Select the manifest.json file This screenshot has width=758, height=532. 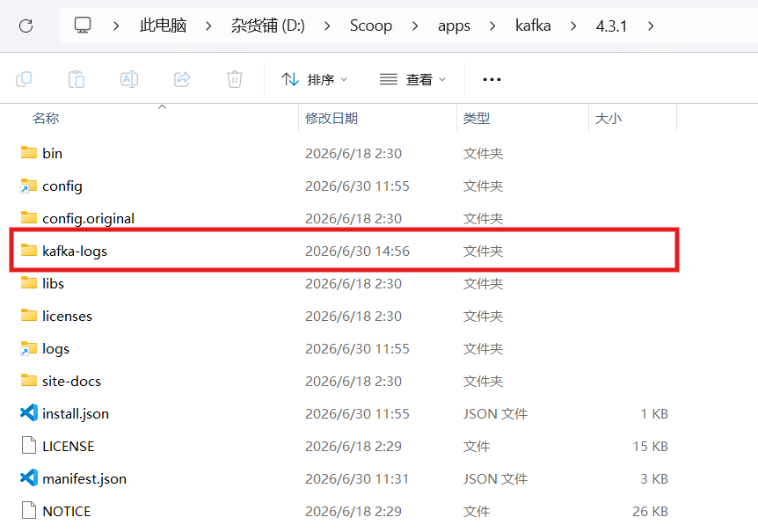pyautogui.click(x=344, y=478)
